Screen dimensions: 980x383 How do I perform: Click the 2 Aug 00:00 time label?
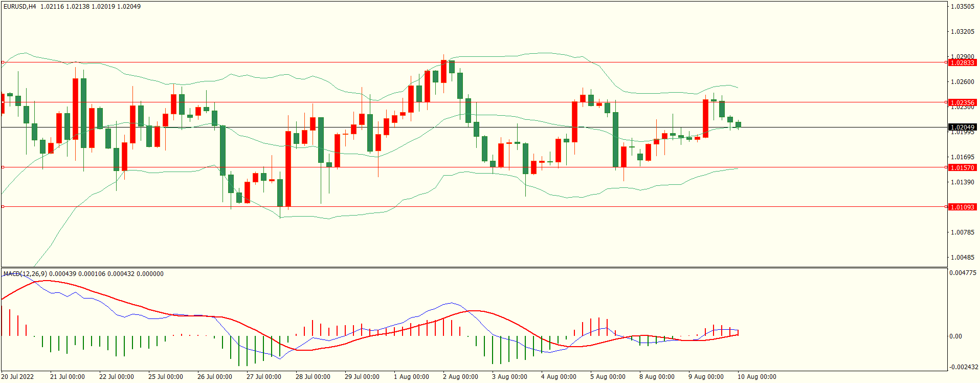[460, 377]
